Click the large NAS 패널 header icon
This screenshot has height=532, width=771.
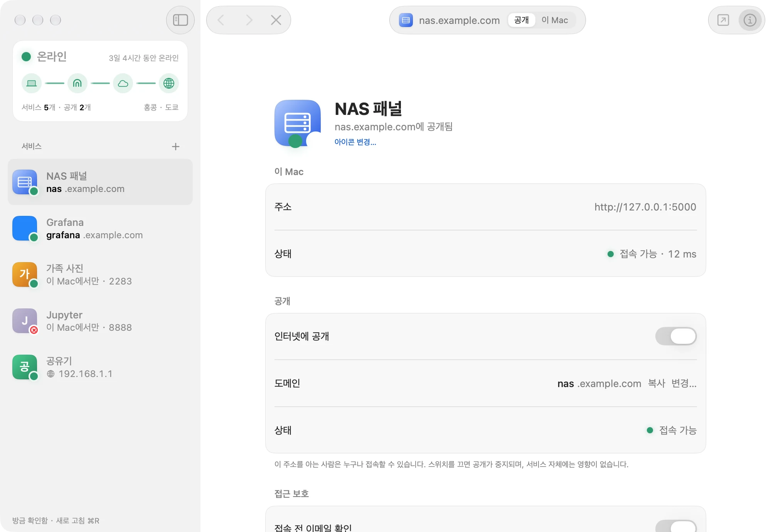pos(298,123)
